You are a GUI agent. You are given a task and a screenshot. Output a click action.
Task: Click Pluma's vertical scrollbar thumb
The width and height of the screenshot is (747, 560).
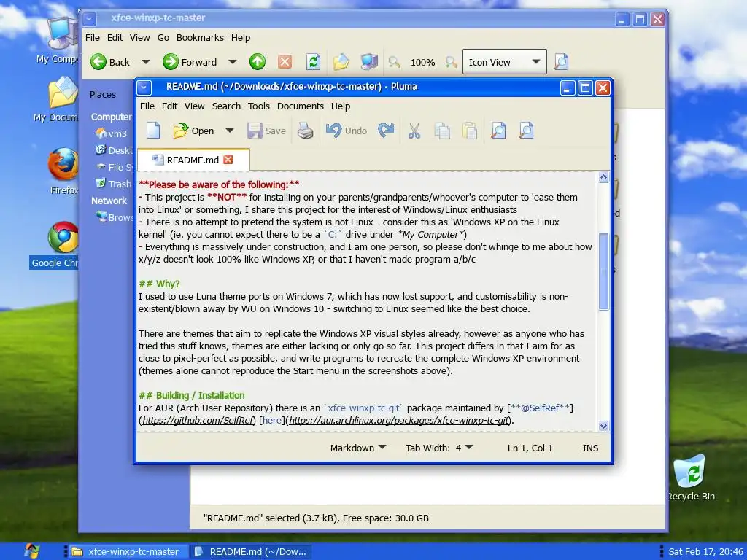coord(603,271)
